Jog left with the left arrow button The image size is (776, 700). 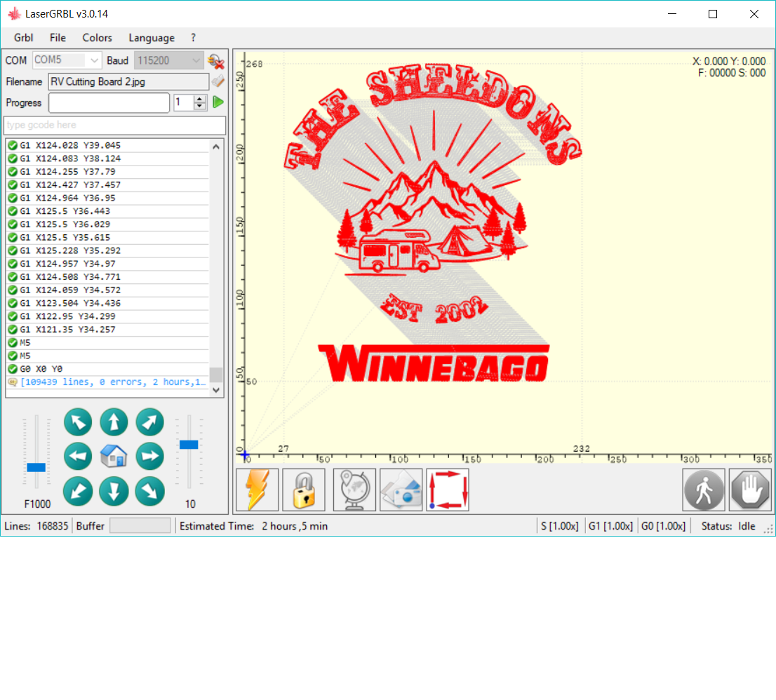coord(78,456)
